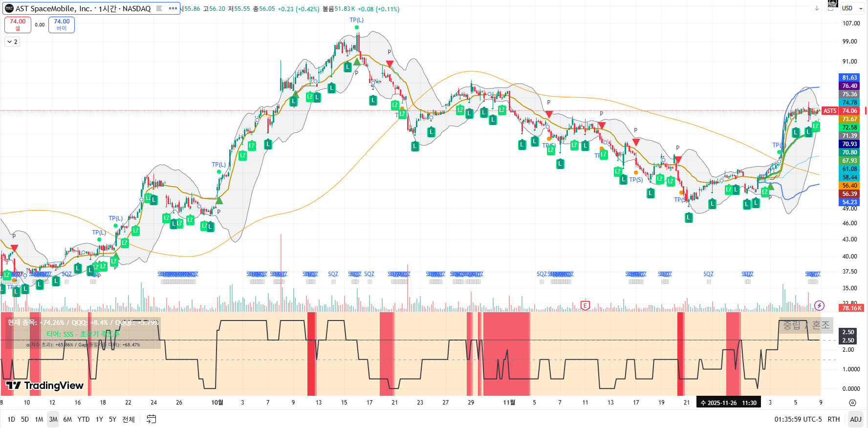Expand the collapsed indicators legend showing 2

coord(12,42)
